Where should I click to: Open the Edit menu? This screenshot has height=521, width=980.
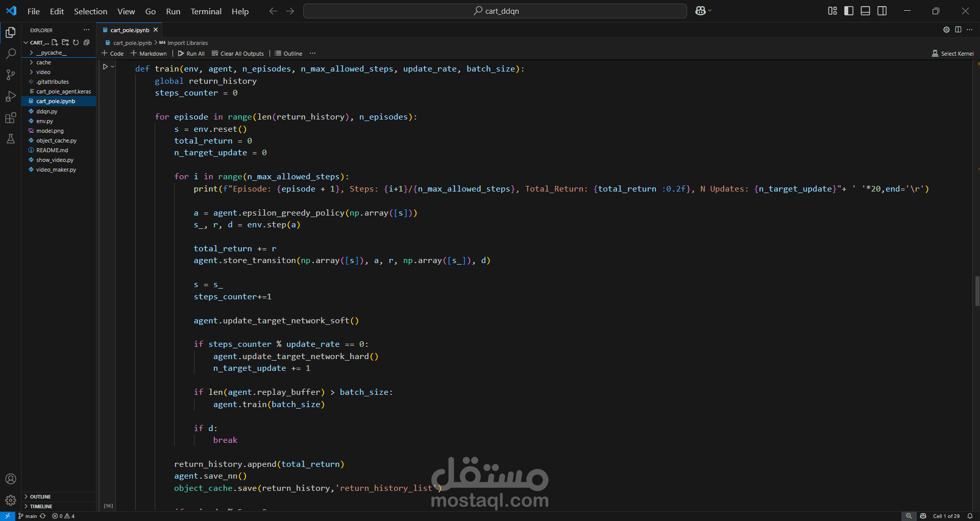[x=57, y=11]
